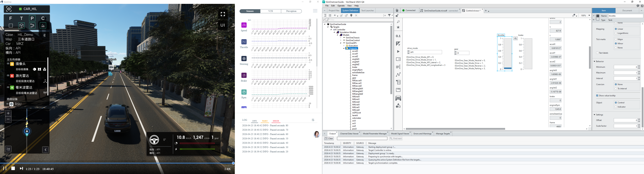Collapse the Outports tree node
Screen dimensions: 644x174
click(344, 48)
